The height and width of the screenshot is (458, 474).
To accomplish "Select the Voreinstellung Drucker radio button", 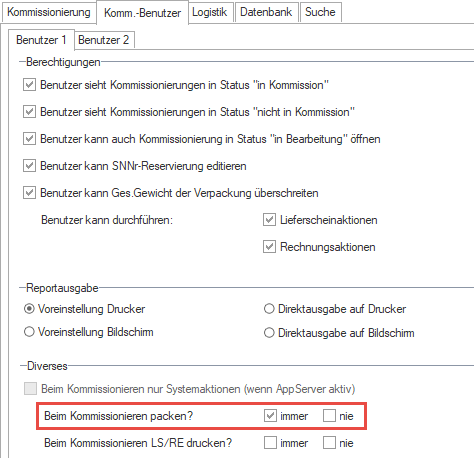I will point(29,309).
